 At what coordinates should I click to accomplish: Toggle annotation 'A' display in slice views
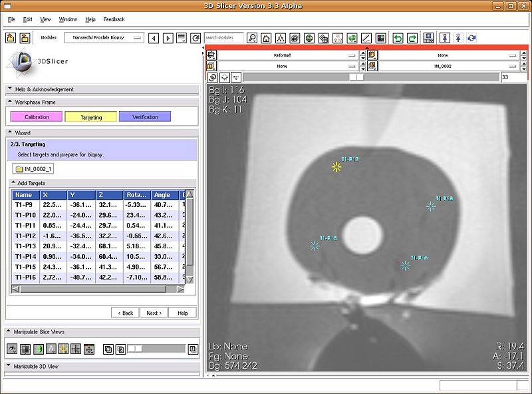51,349
